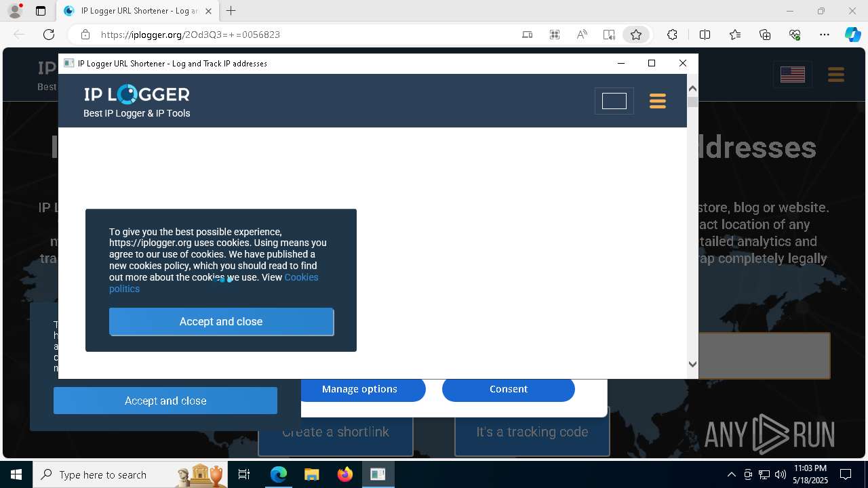Open Browser essentials heart icon
The height and width of the screenshot is (488, 868).
coord(795,35)
